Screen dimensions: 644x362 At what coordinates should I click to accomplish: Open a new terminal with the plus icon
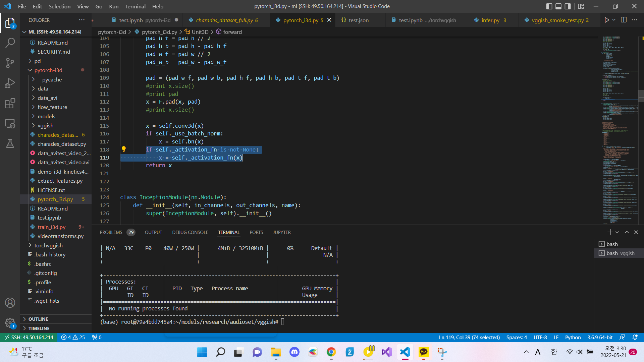(x=610, y=232)
